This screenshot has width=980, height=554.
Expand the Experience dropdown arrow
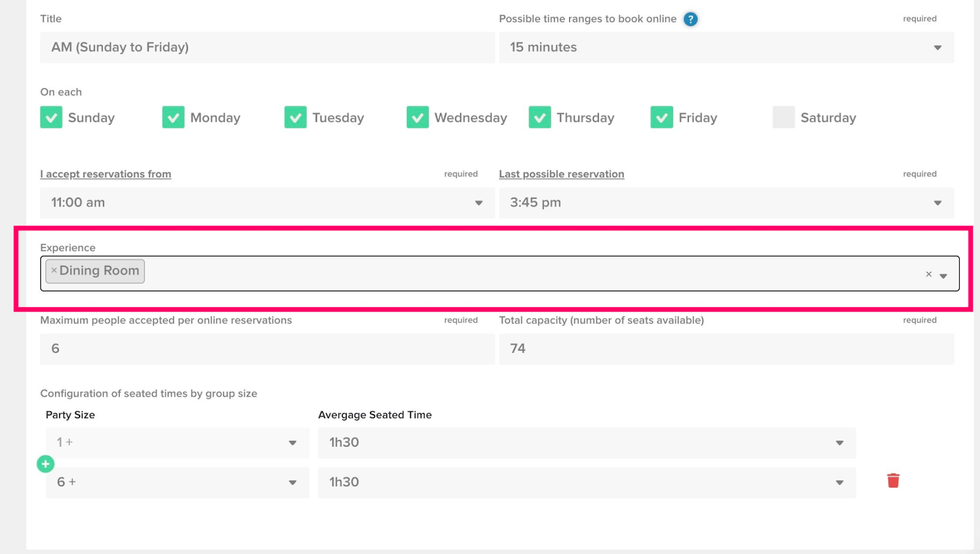pos(943,275)
